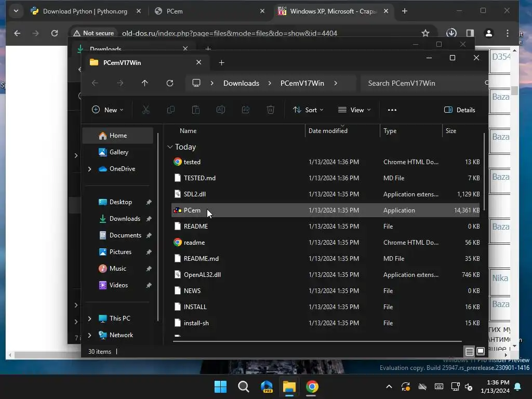Click the Share icon in the toolbar

click(246, 110)
